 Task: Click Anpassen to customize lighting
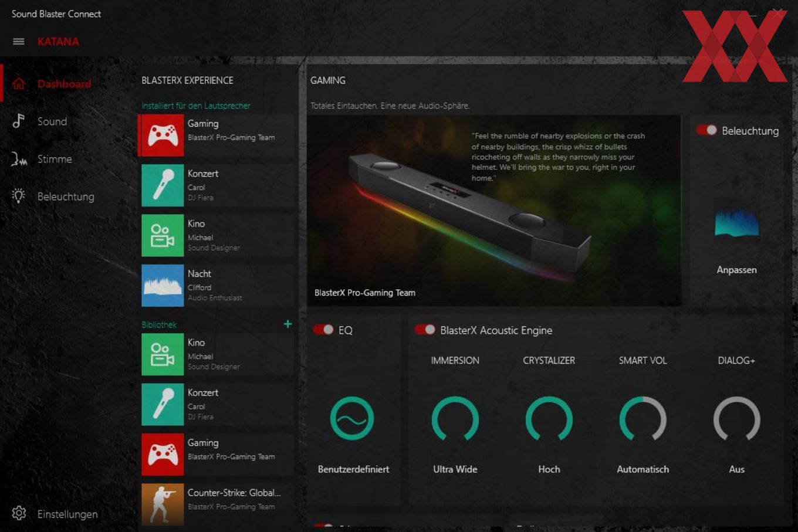click(736, 270)
